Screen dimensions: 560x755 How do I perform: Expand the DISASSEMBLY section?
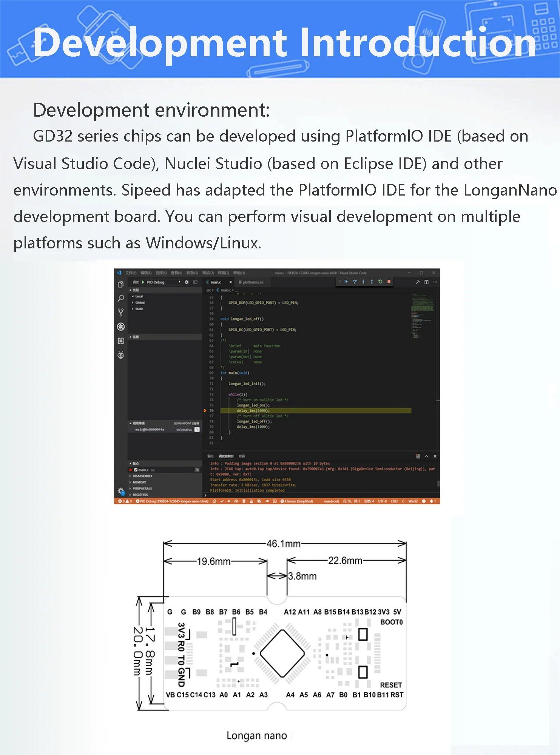(x=165, y=476)
